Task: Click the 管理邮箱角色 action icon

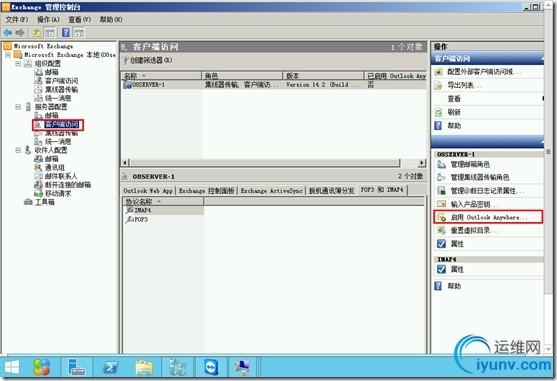Action: pyautogui.click(x=441, y=164)
